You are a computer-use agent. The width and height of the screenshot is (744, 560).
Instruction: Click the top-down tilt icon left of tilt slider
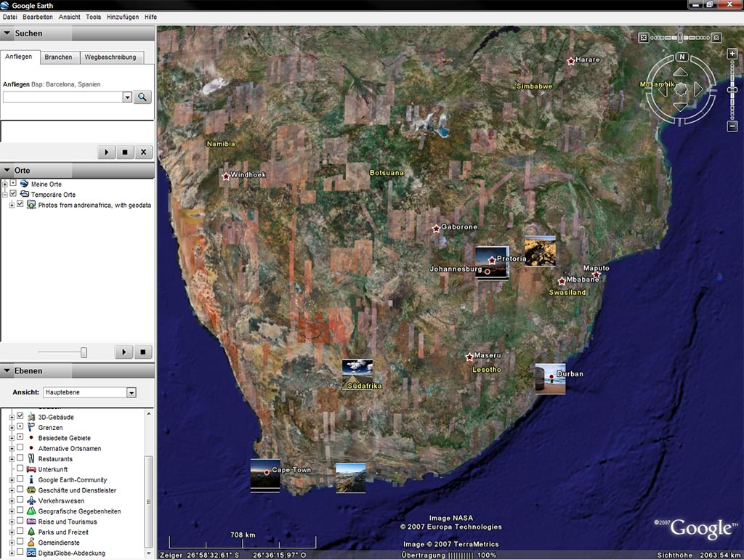[644, 38]
